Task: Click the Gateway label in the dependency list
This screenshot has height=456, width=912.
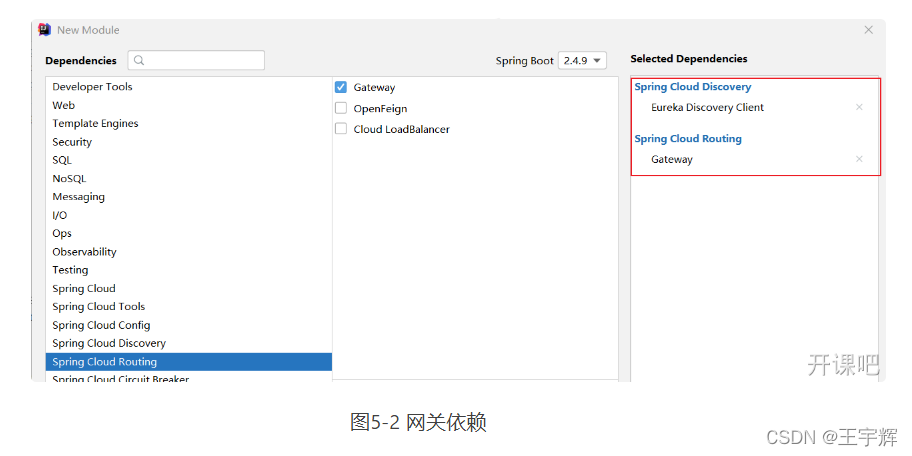Action: click(x=374, y=88)
